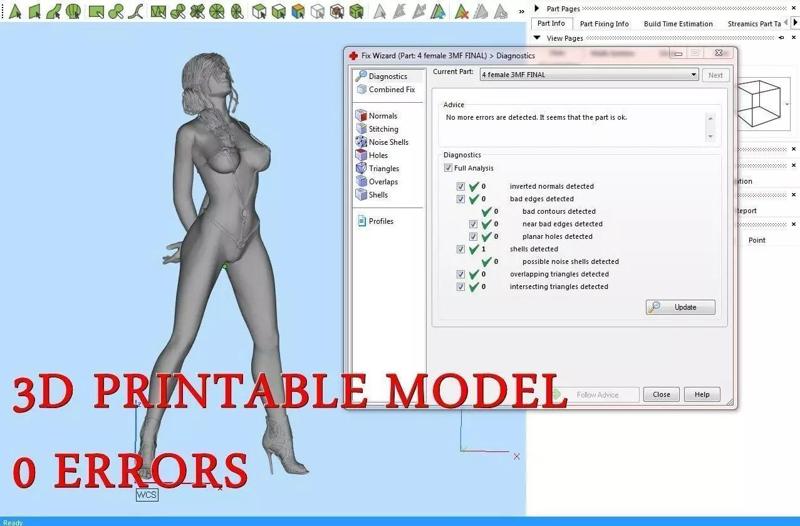The height and width of the screenshot is (526, 800).
Task: Open Profiles in the Fix Wizard sidebar
Action: 376,221
